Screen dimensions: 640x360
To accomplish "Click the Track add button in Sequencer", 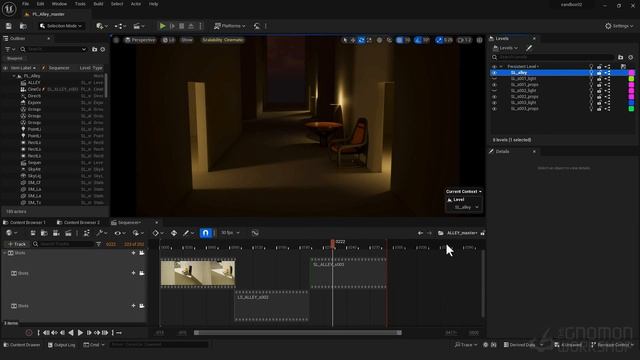I will (x=17, y=244).
